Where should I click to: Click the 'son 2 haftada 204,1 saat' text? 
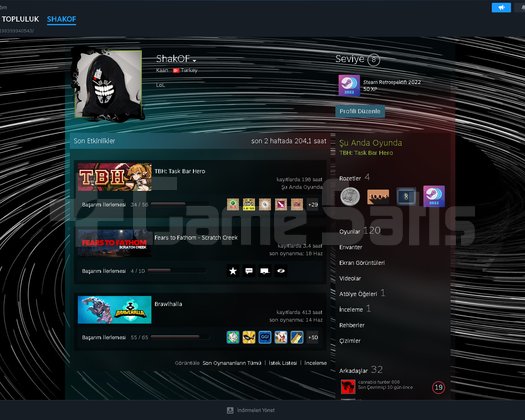289,141
